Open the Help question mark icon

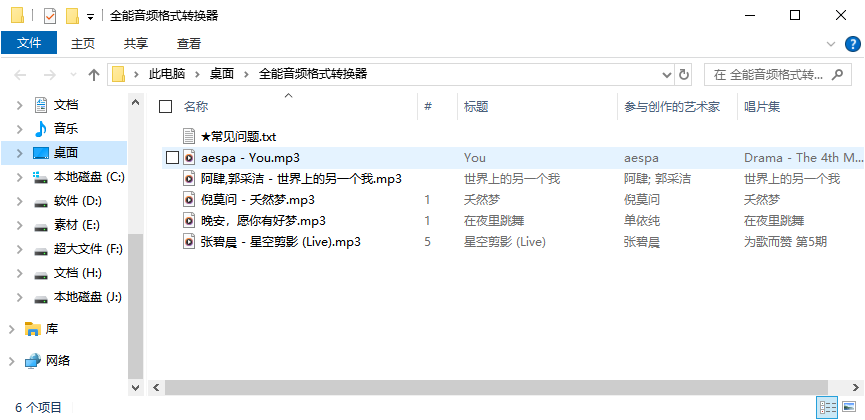(x=853, y=44)
